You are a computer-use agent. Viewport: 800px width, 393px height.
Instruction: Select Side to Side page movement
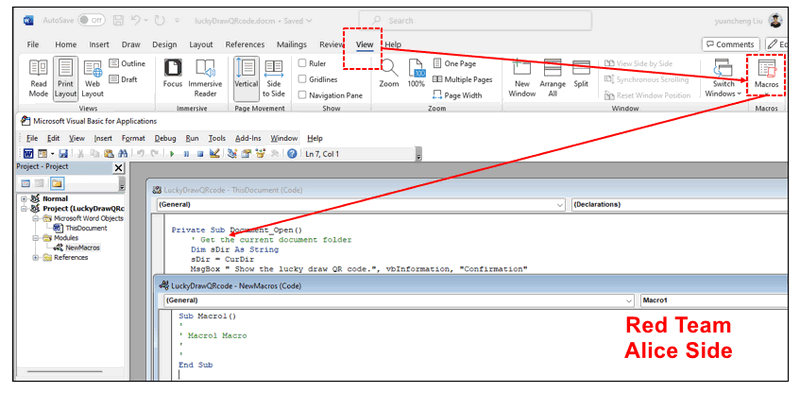[273, 78]
